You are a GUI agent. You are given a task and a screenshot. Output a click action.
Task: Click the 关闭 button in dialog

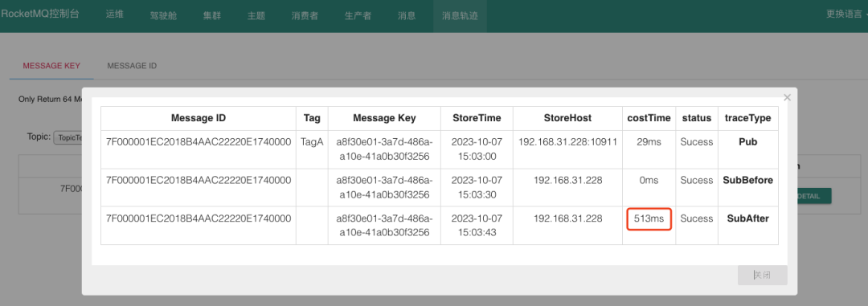pos(762,275)
